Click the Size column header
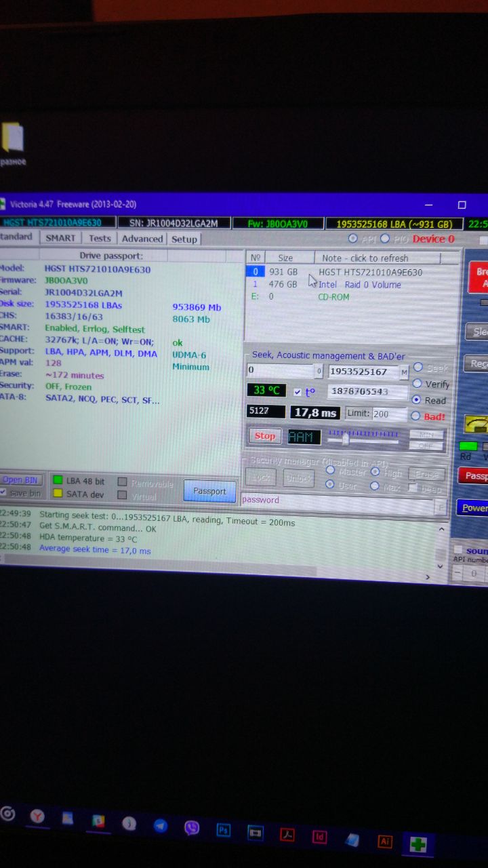 point(288,258)
